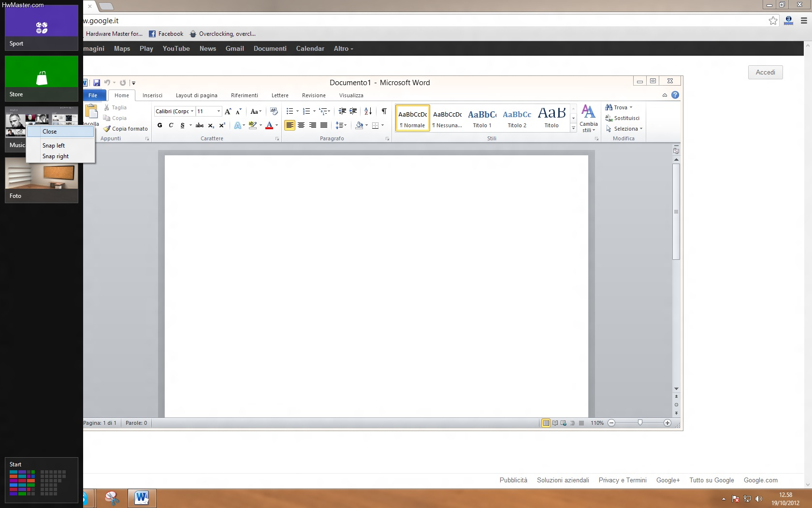
Task: Choose Close in the context menu
Action: [x=60, y=132]
